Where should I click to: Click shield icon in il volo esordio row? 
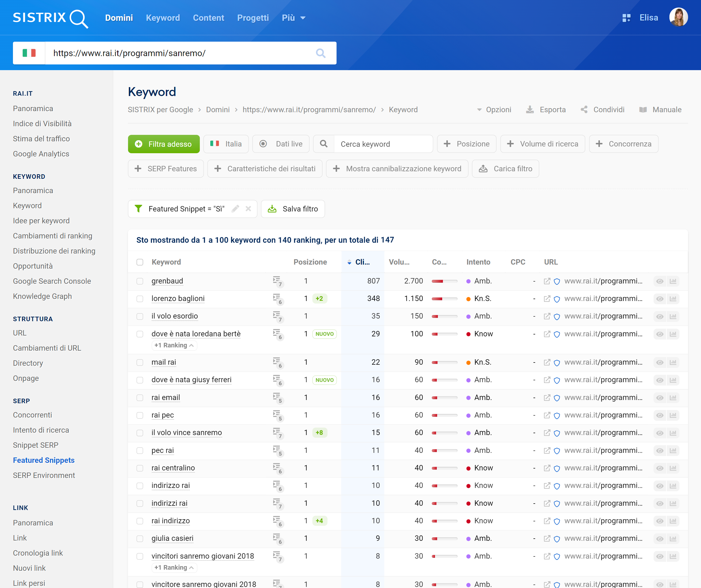tap(557, 317)
